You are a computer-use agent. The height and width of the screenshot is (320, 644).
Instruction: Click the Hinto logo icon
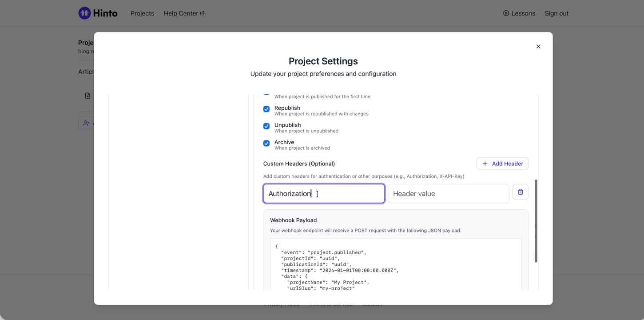(84, 13)
